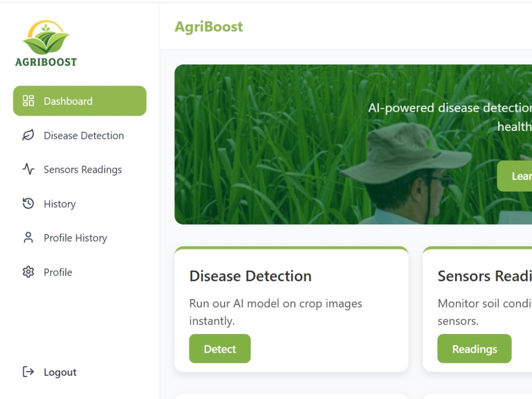The image size is (532, 399).
Task: Click the Learn button on banner
Action: pos(514,176)
